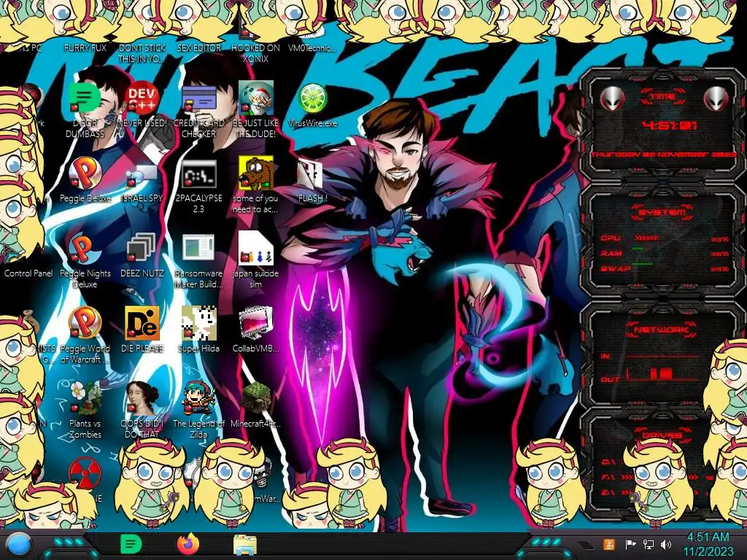
Task: Select the HOOKED ON XONIX label
Action: point(256,53)
